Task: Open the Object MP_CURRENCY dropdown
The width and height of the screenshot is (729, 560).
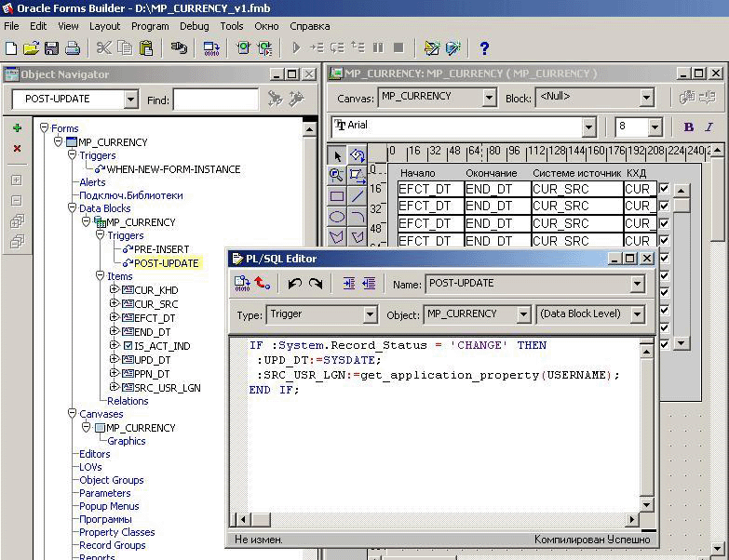Action: 523,314
